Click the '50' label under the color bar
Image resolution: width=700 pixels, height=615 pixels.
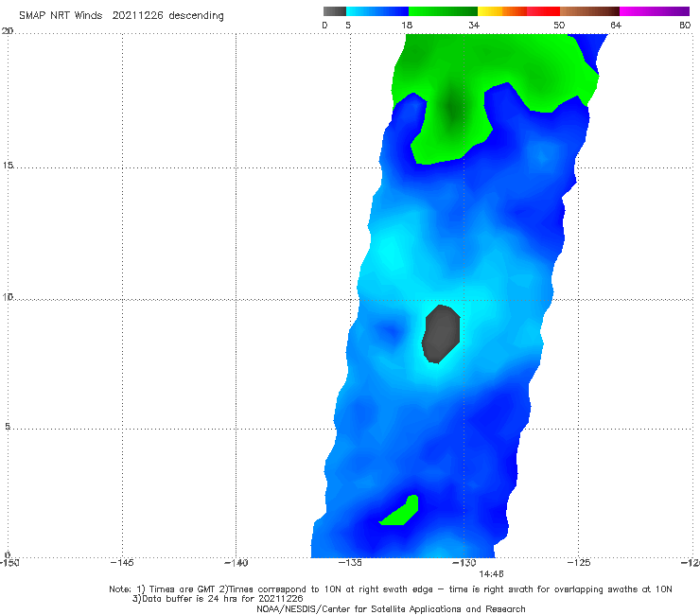pos(559,26)
